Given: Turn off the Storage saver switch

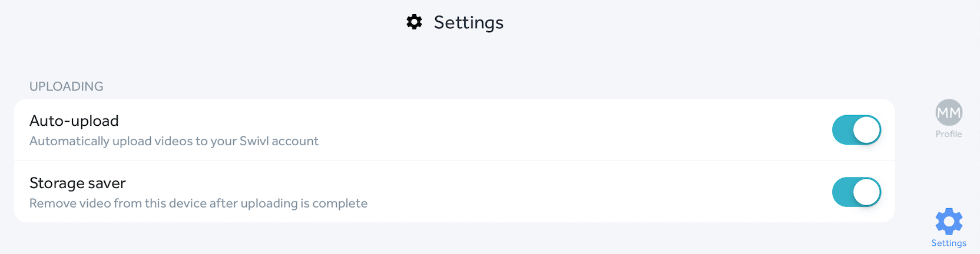Looking at the screenshot, I should click(x=856, y=192).
